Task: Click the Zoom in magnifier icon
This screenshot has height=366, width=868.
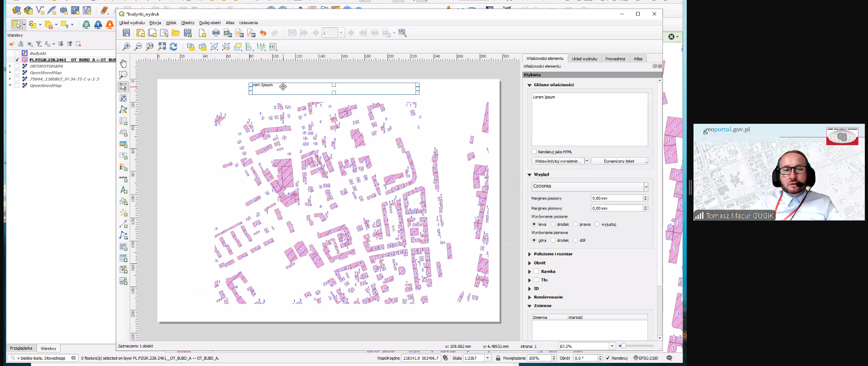Action: (x=127, y=47)
